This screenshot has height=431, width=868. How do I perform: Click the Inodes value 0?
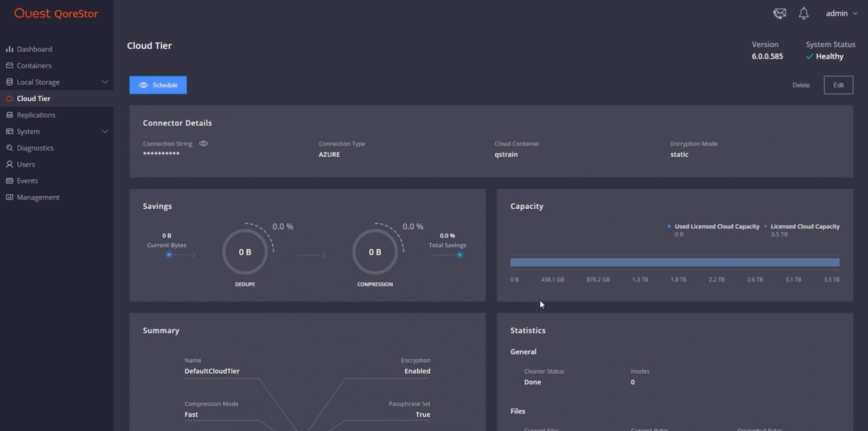tap(633, 382)
